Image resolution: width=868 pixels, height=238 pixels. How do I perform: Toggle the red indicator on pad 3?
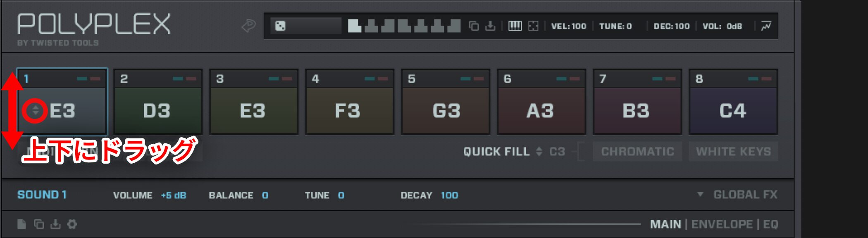click(x=287, y=79)
